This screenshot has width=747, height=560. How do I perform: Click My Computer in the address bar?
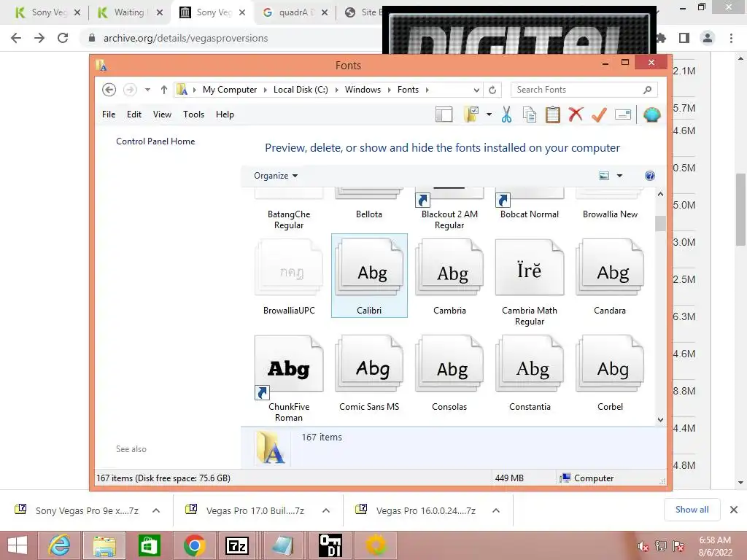click(x=230, y=90)
